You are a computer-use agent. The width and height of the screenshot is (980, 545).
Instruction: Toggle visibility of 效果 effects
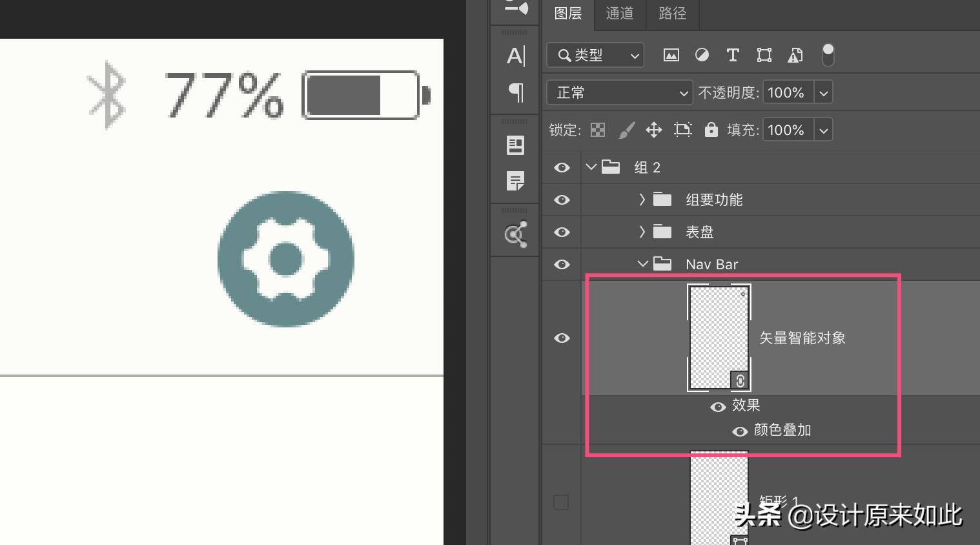pos(718,407)
